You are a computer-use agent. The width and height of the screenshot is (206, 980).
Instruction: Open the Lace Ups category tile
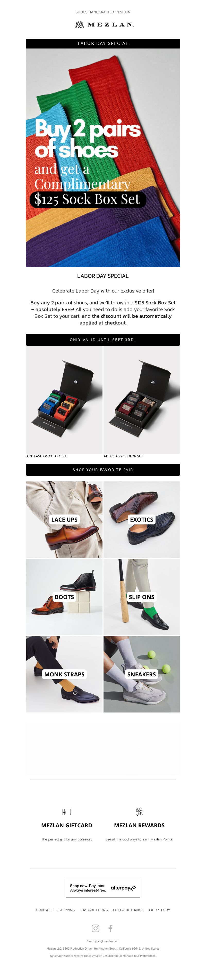click(x=64, y=519)
